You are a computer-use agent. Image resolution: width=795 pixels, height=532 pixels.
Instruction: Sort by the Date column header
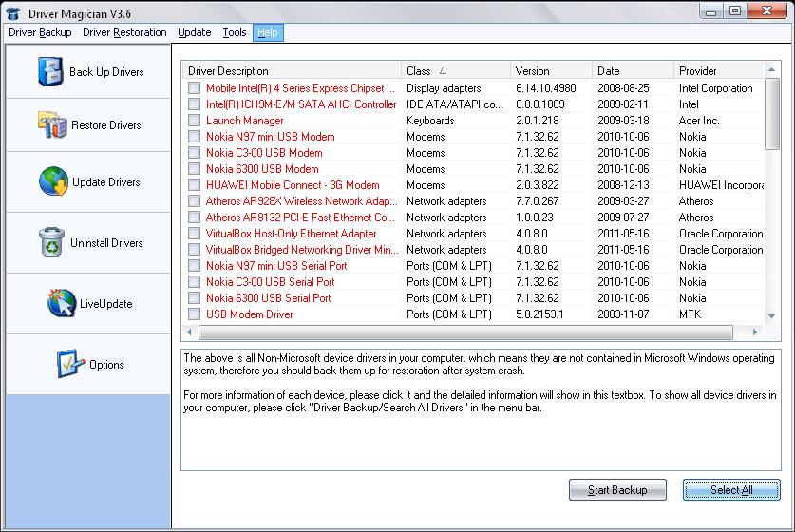click(633, 70)
